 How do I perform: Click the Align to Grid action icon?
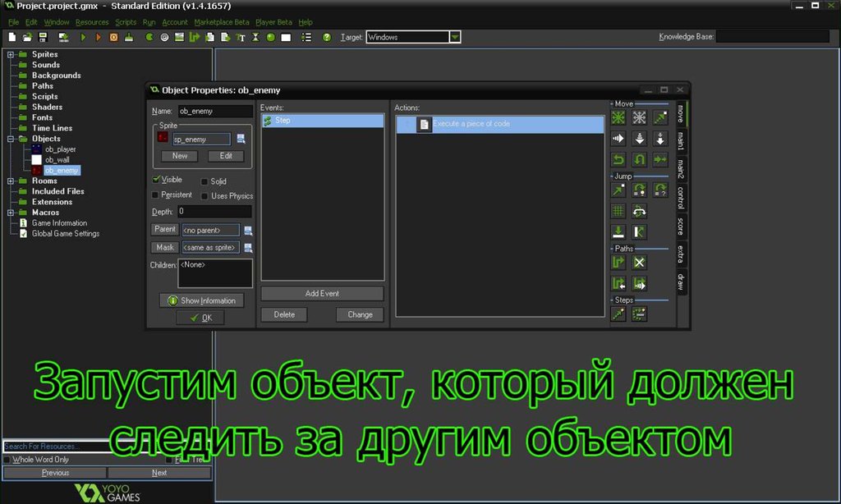618,211
